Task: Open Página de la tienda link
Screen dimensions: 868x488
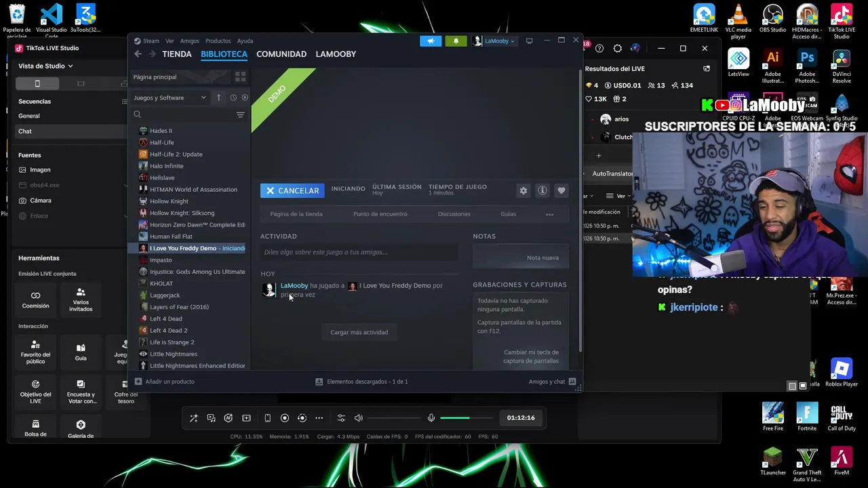Action: pos(296,214)
